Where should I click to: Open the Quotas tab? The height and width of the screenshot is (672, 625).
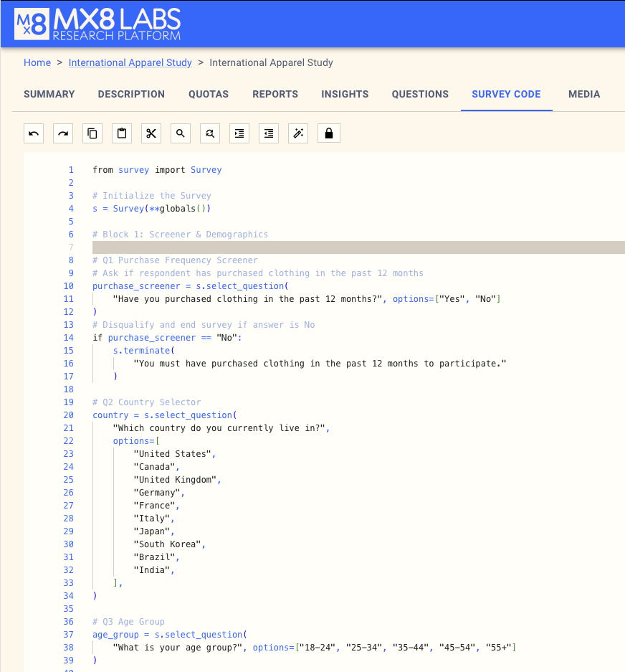(209, 94)
